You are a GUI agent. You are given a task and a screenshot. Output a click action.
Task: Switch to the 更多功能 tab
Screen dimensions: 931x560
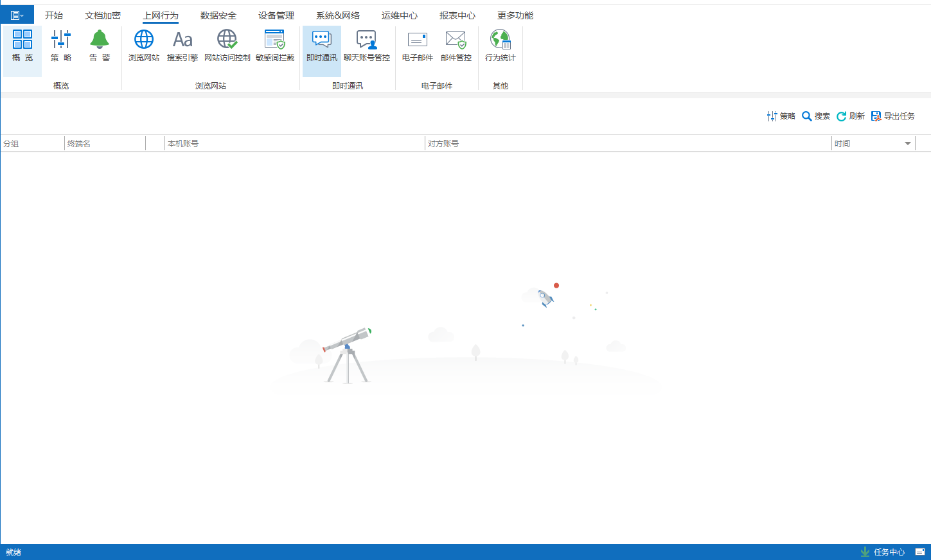click(x=515, y=15)
